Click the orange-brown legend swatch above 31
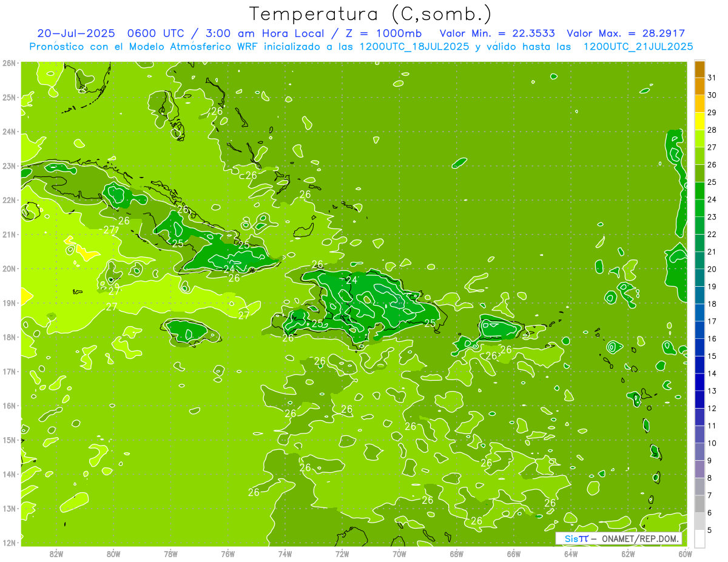 (699, 69)
